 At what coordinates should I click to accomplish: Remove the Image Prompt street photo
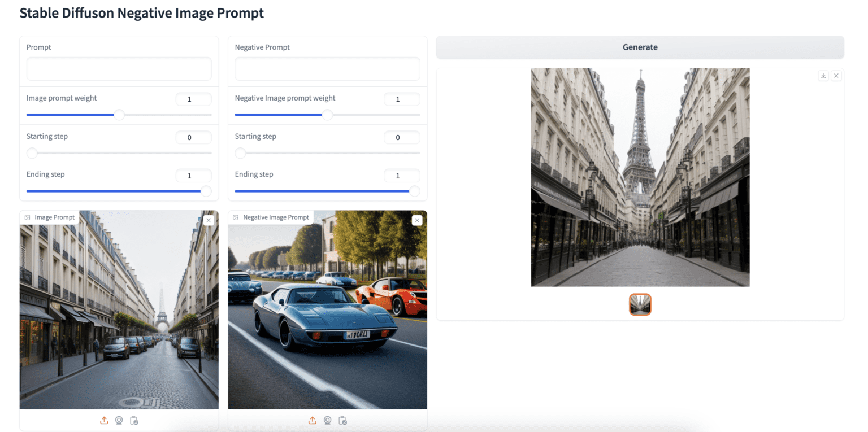pos(209,220)
